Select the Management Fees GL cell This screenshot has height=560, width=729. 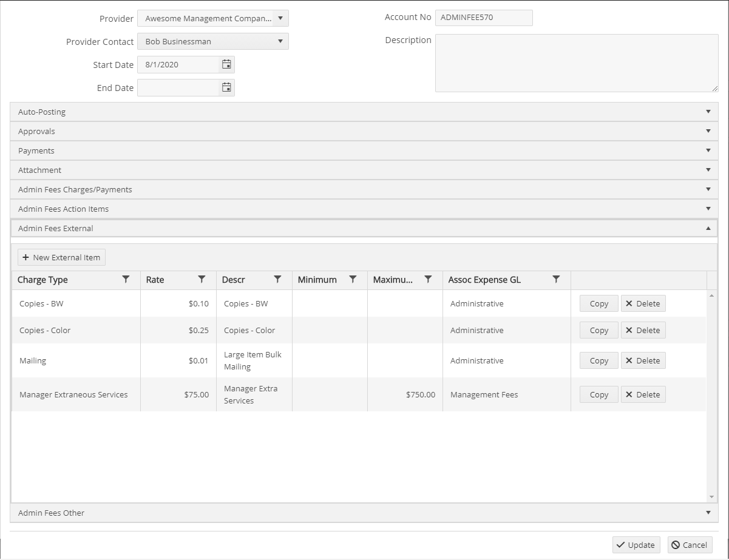[507, 394]
